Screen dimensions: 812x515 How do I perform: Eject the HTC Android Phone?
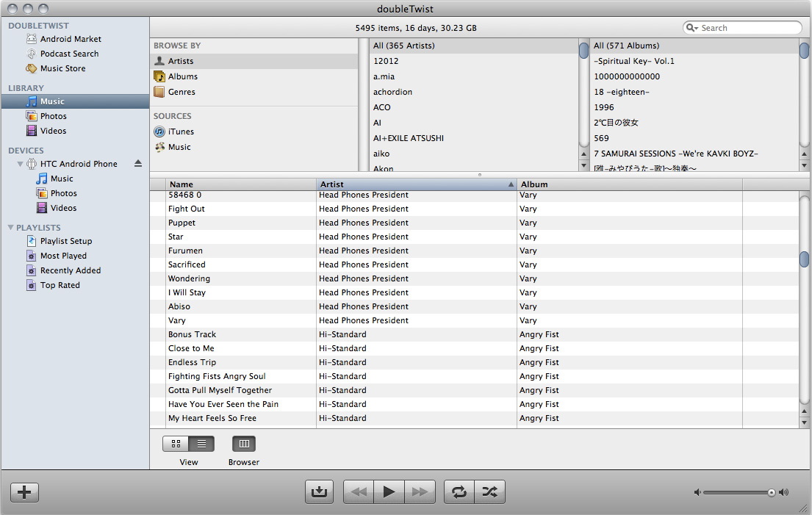tap(137, 163)
